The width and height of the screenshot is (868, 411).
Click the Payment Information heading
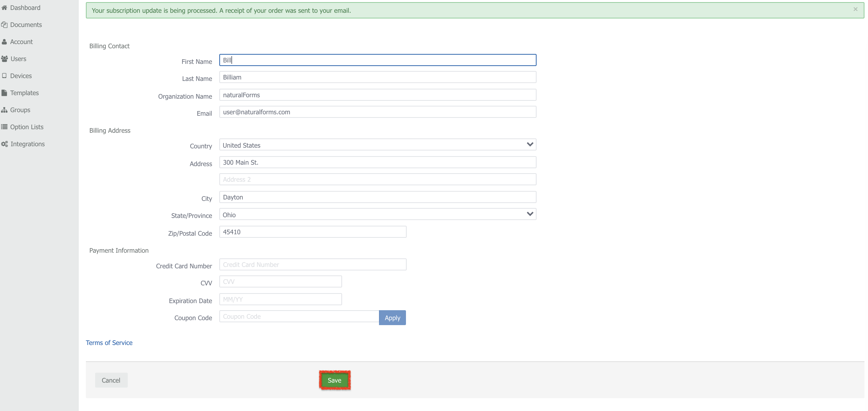(x=119, y=251)
